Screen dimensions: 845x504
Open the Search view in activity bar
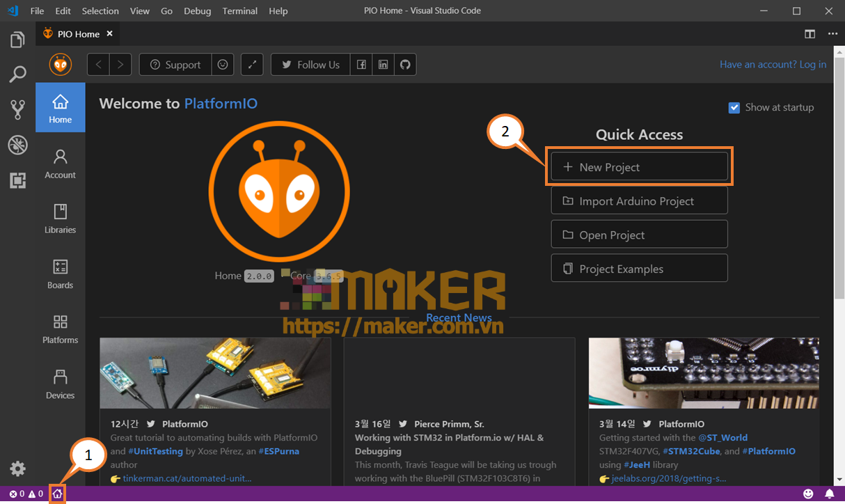click(17, 74)
